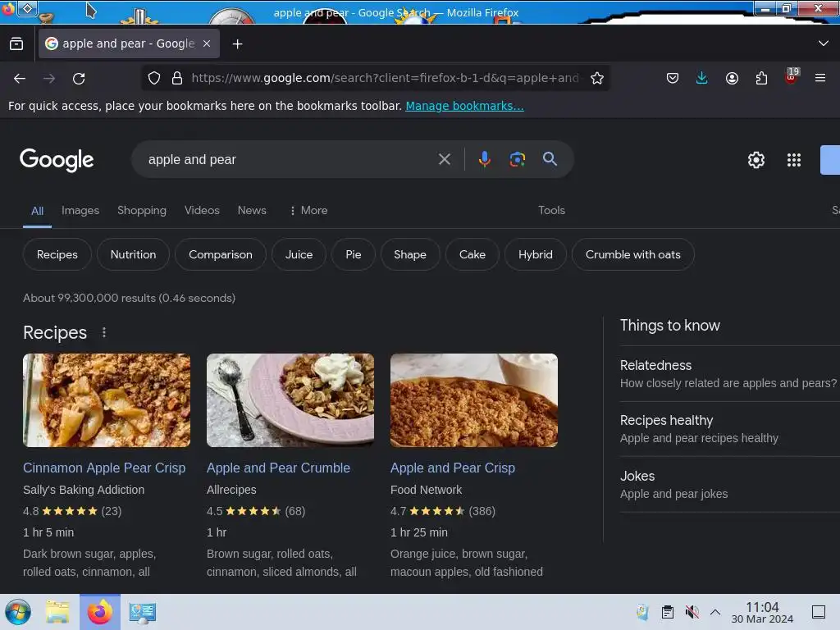
Task: Open Apple and Pear Crumble link
Action: [279, 468]
